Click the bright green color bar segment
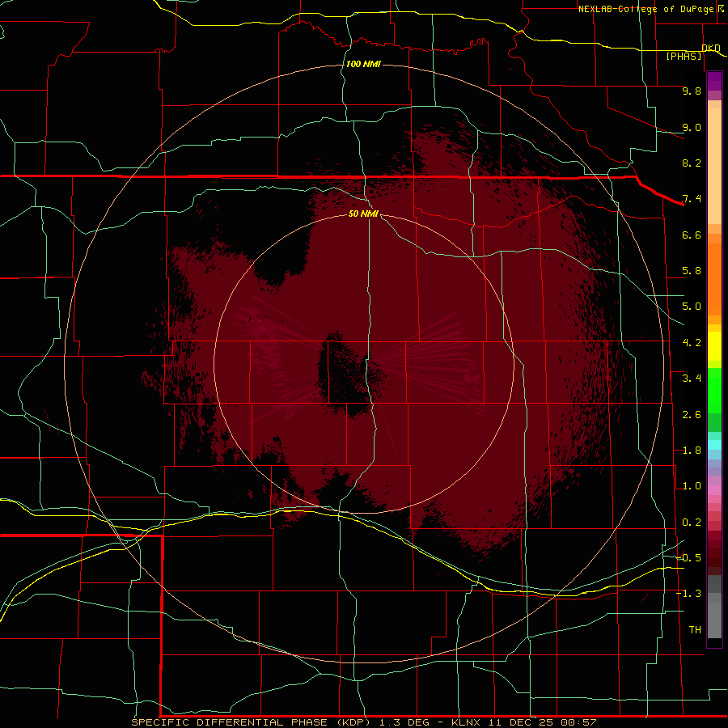The height and width of the screenshot is (728, 728). (x=714, y=391)
